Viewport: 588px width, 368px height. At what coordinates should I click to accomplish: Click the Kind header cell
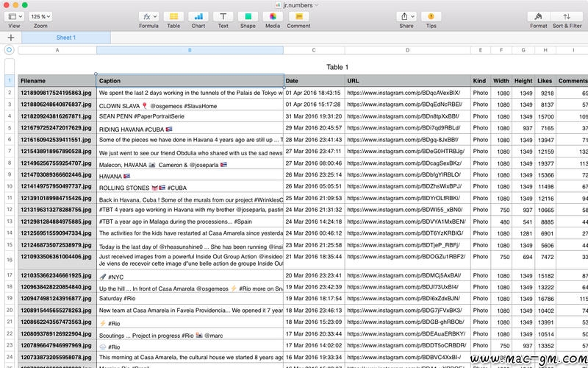[481, 81]
